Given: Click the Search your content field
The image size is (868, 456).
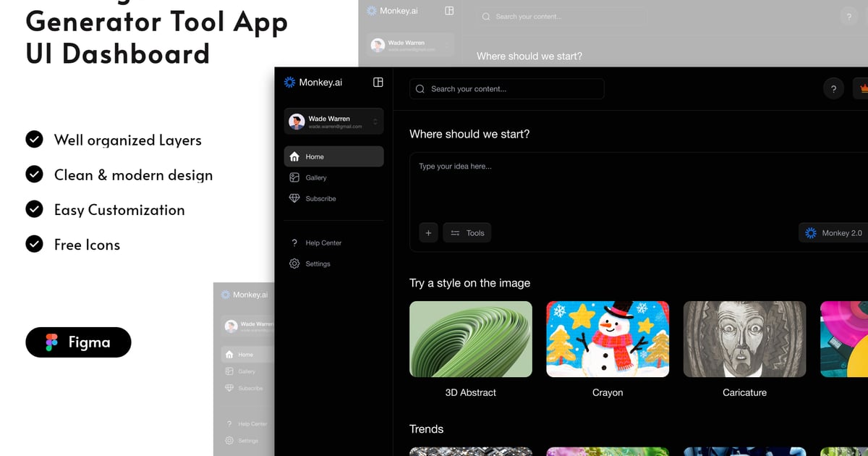Looking at the screenshot, I should coord(514,89).
